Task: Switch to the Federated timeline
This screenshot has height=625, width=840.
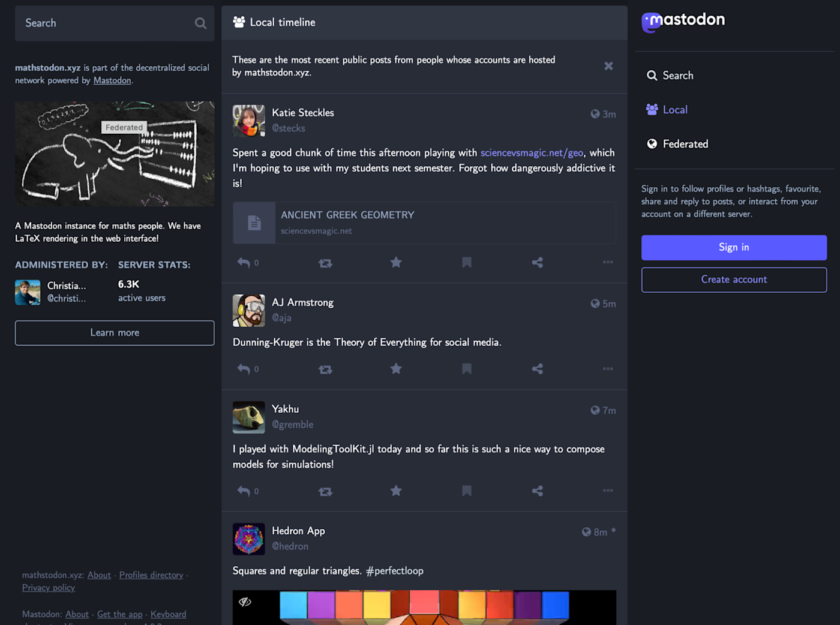Action: pos(677,144)
